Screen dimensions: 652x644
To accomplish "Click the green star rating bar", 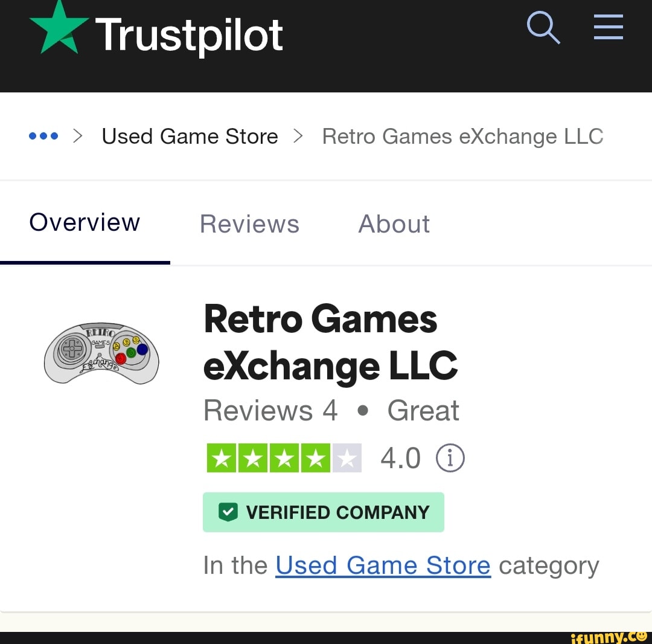I will coord(284,458).
